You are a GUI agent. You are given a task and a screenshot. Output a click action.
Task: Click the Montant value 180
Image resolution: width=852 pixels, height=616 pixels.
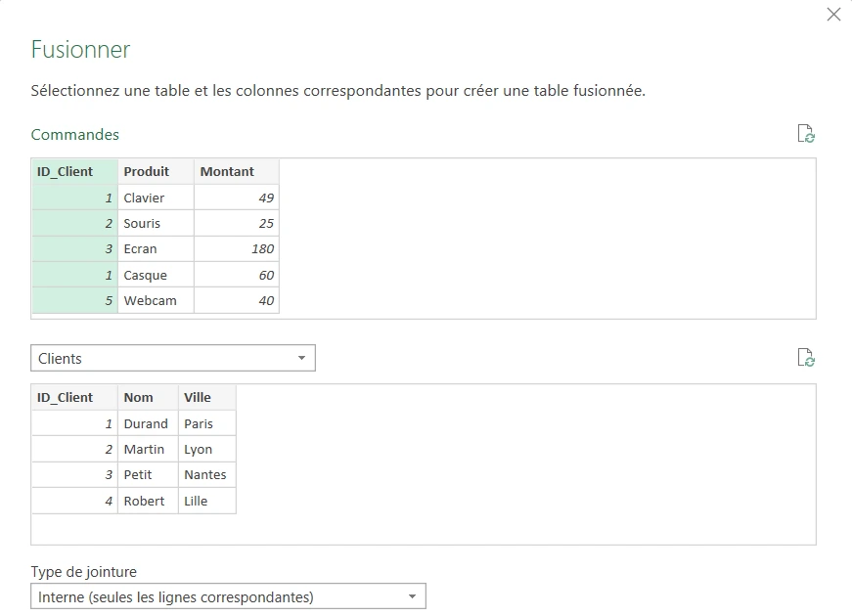pos(237,248)
